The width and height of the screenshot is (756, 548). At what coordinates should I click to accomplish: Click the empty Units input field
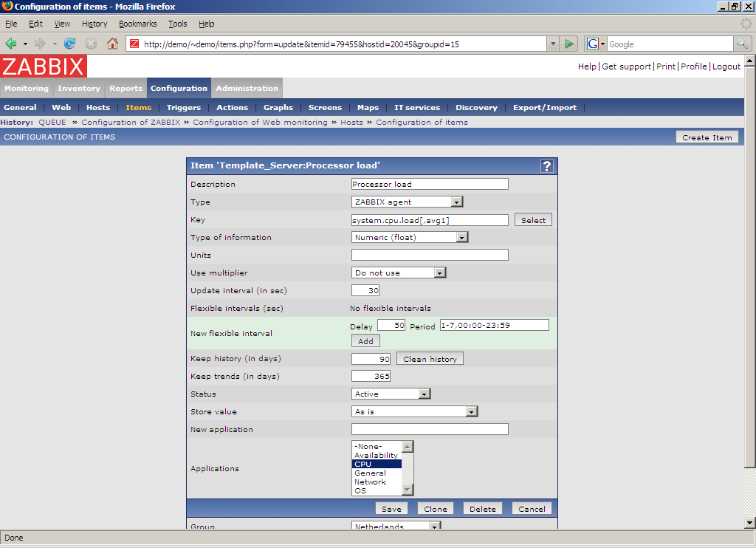430,255
